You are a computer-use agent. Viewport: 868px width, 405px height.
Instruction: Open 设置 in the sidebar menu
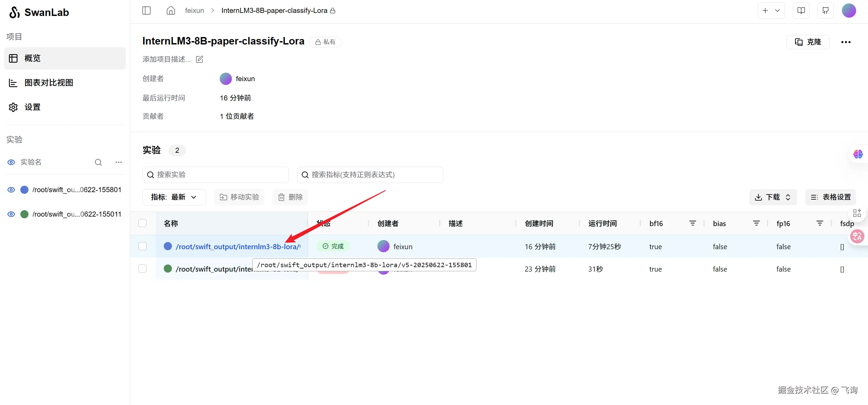[x=33, y=107]
